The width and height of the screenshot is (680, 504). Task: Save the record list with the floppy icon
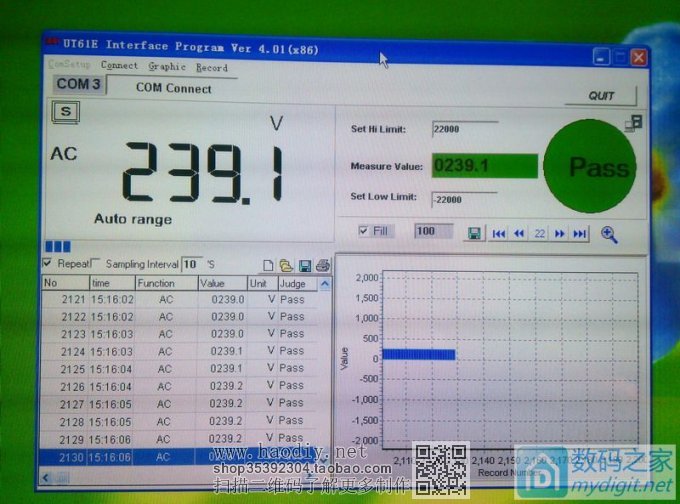click(305, 265)
